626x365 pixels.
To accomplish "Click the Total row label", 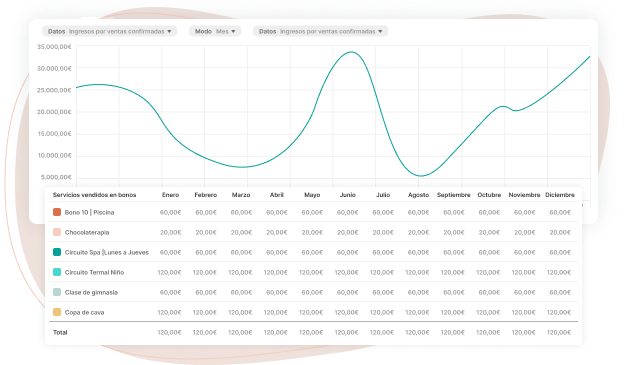I will 60,332.
